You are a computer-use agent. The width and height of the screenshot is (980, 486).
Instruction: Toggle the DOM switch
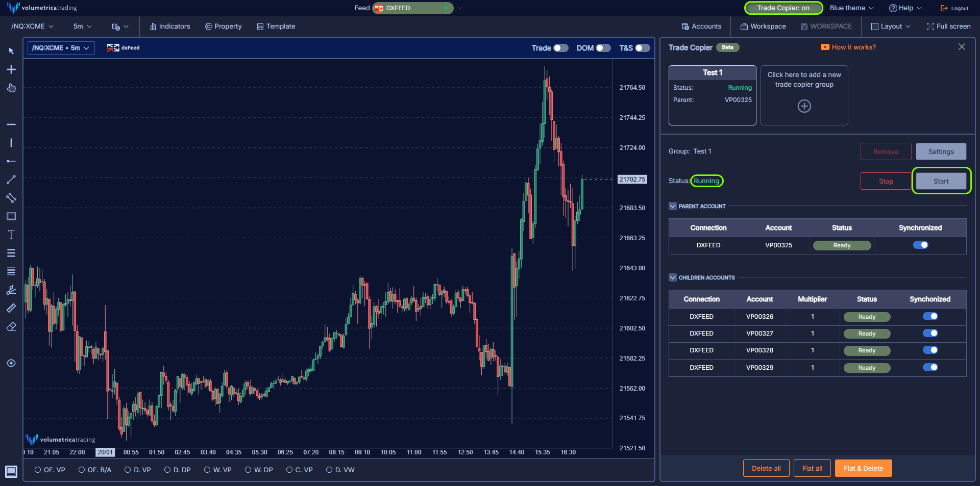[x=603, y=48]
